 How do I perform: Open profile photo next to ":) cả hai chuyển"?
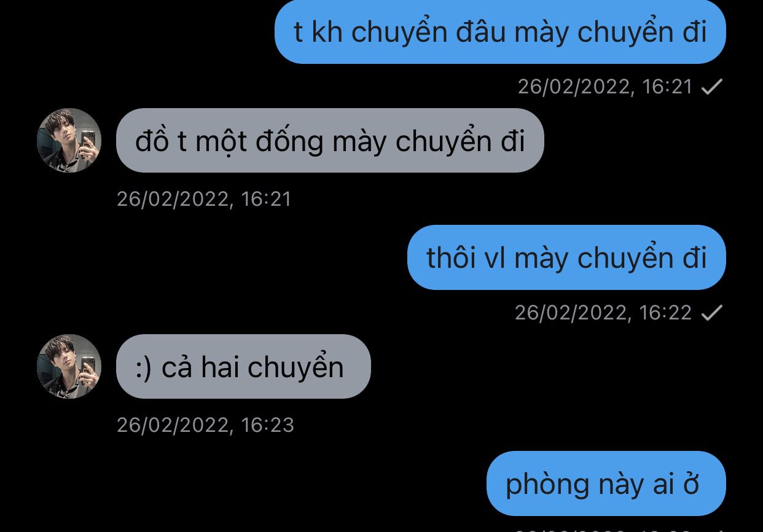[x=69, y=366]
